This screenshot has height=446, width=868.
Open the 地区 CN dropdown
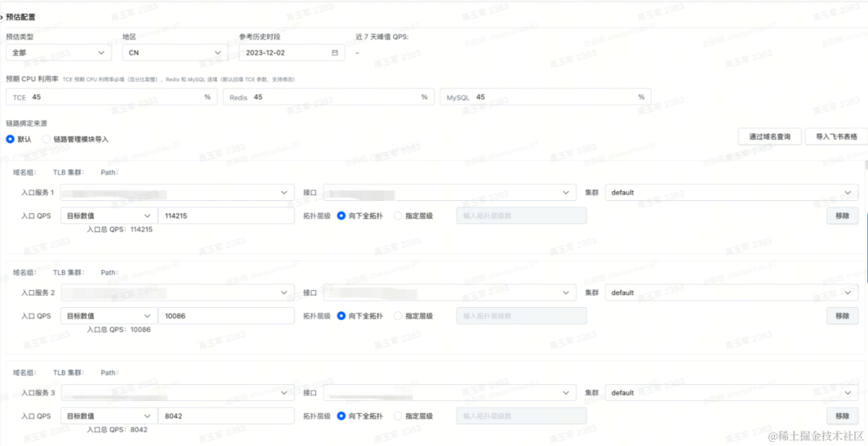[x=175, y=52]
